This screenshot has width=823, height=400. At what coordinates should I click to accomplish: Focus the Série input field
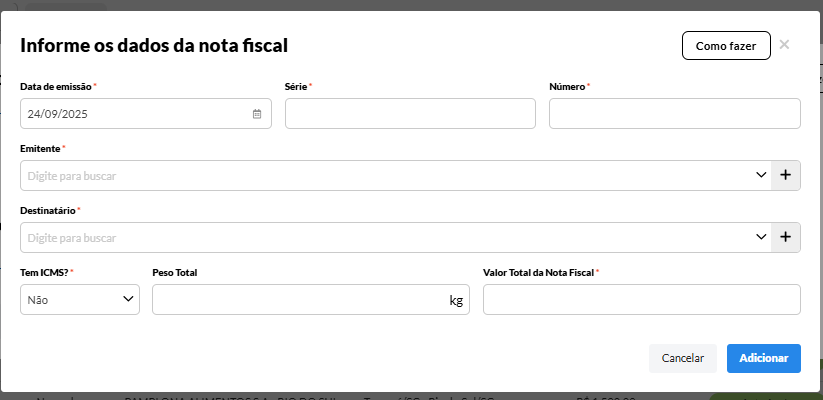tap(410, 114)
